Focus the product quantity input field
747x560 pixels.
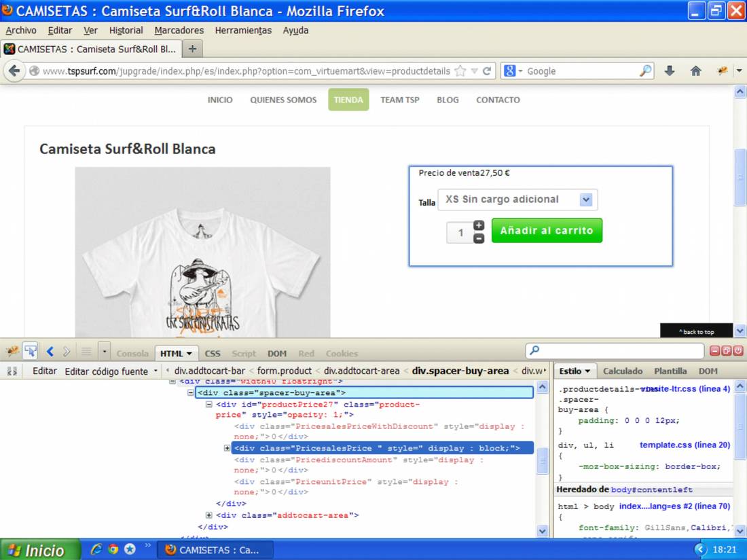[460, 232]
